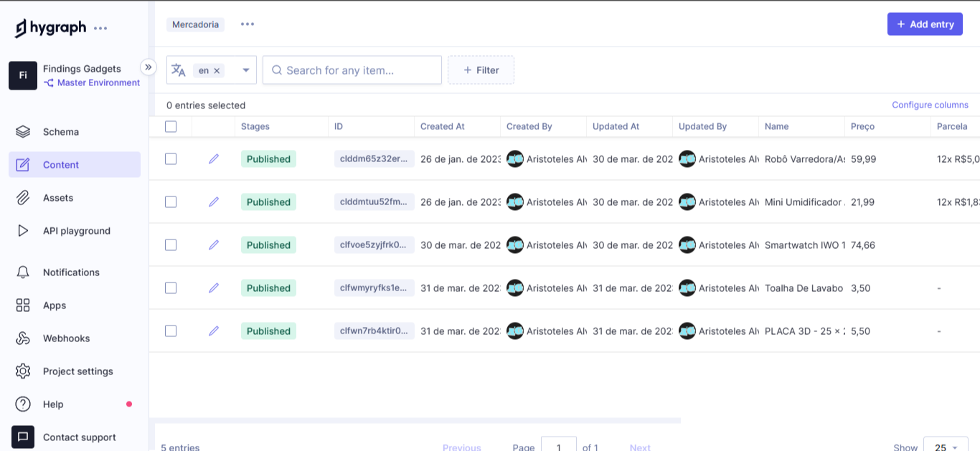Open Contact support

point(79,437)
